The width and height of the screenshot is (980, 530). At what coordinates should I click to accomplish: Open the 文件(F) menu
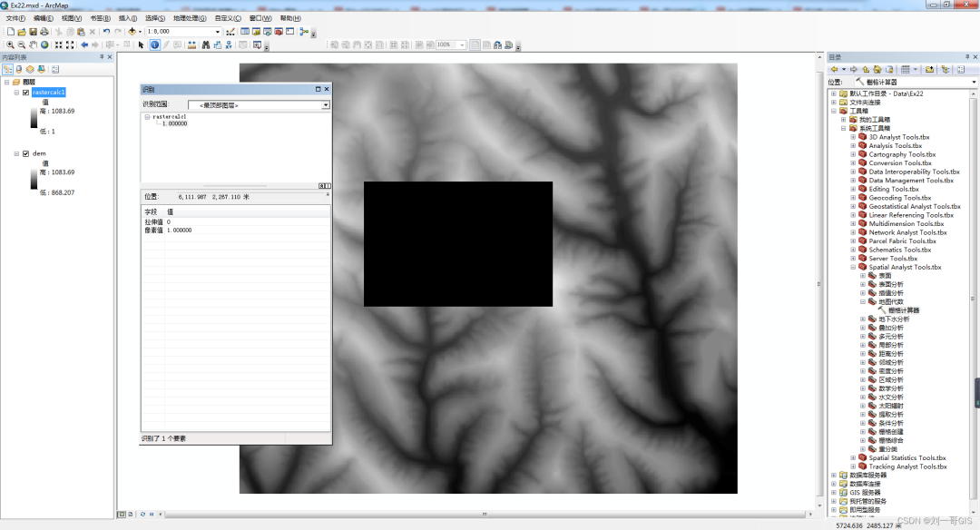pyautogui.click(x=15, y=18)
